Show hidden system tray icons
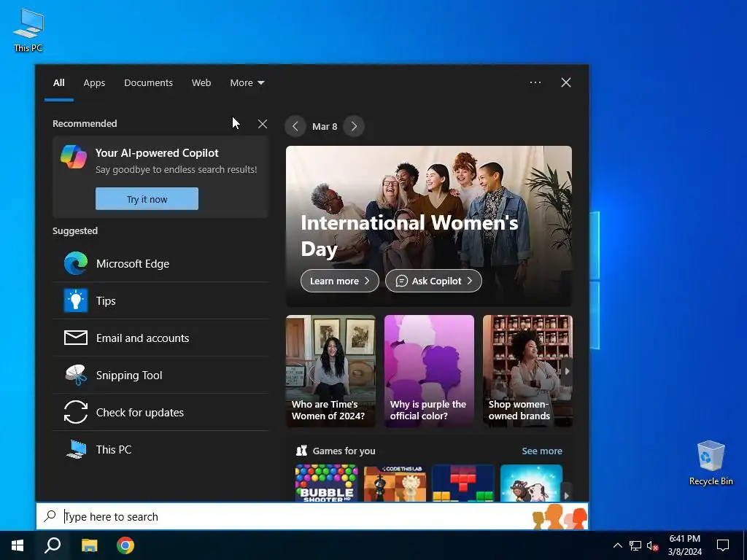This screenshot has height=560, width=747. point(617,545)
